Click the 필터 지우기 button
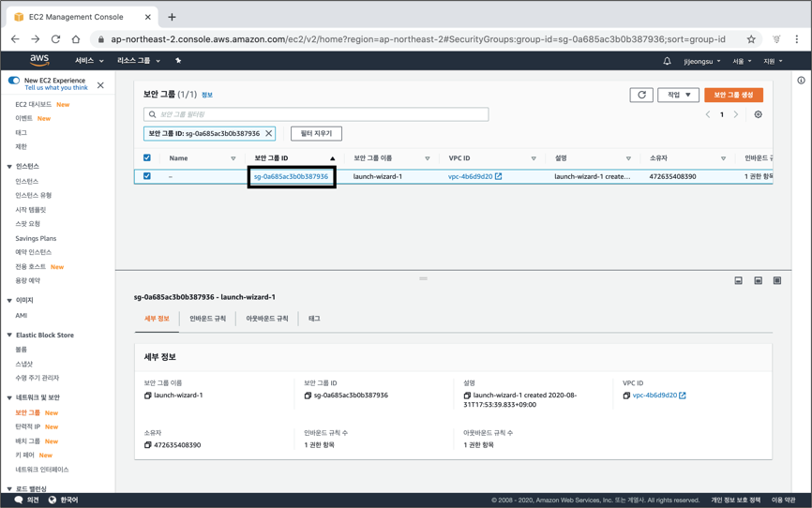 pos(316,133)
